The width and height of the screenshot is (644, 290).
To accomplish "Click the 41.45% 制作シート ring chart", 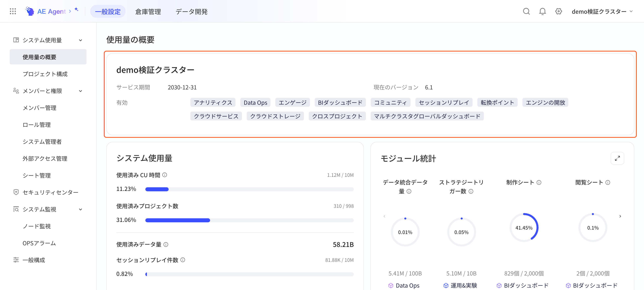I will pos(524,228).
